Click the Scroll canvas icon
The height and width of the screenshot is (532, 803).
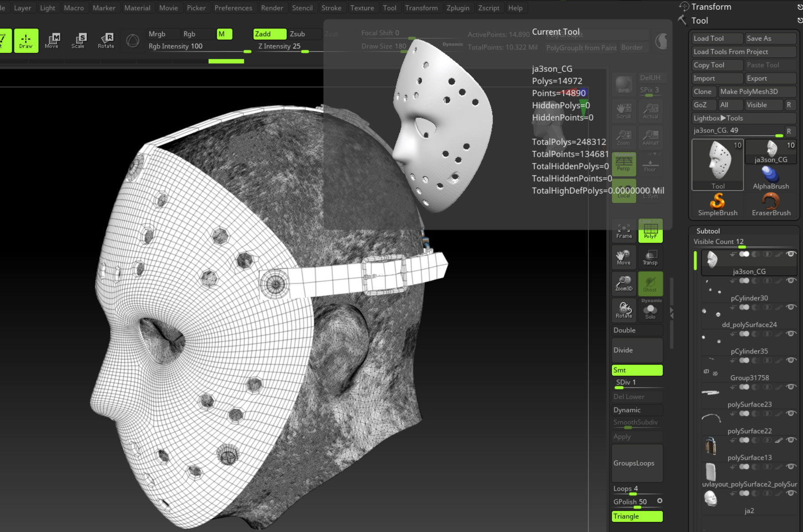(624, 111)
